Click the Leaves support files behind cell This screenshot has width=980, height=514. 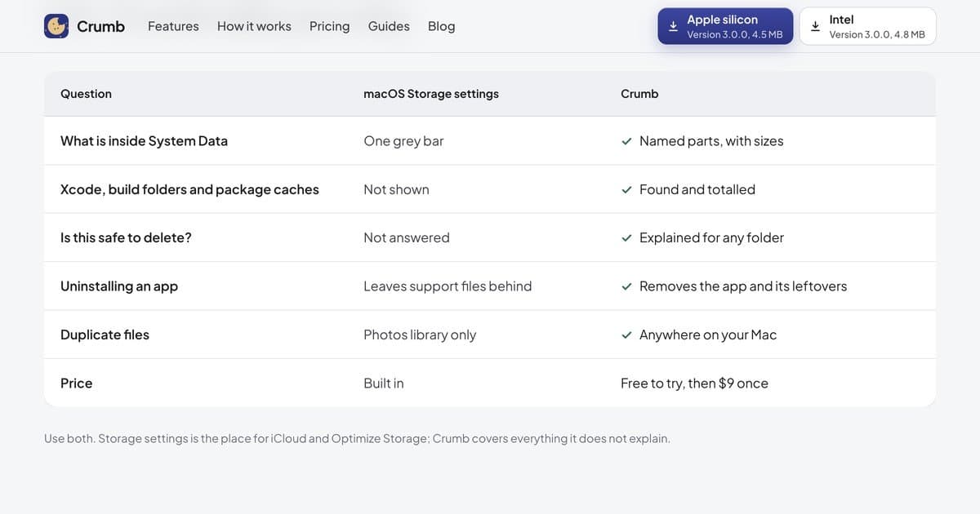pos(448,286)
